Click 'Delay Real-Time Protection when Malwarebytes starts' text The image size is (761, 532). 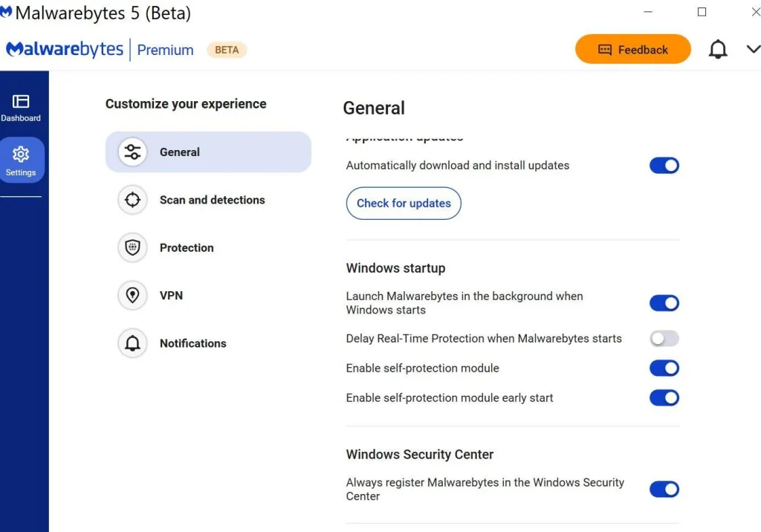(x=483, y=338)
